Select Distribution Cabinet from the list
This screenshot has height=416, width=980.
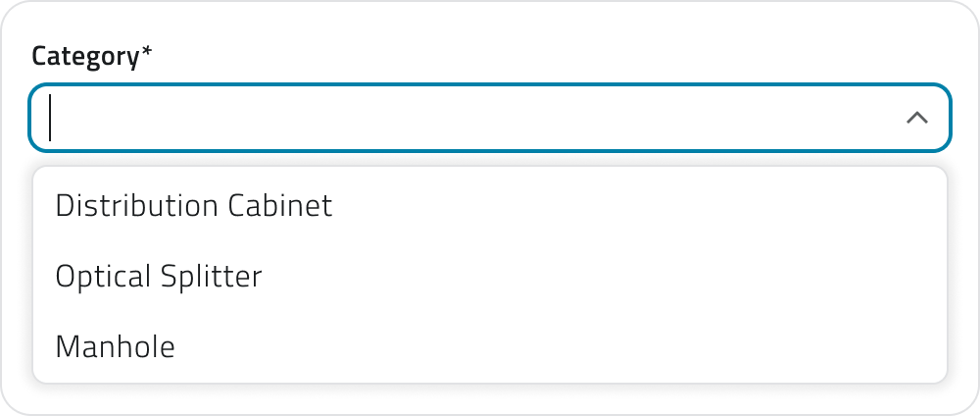pos(194,206)
